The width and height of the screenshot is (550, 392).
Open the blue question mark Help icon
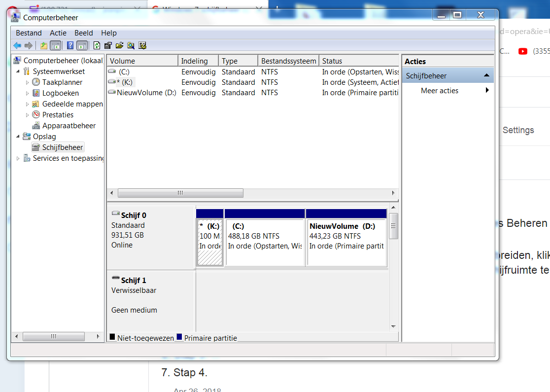tap(70, 46)
